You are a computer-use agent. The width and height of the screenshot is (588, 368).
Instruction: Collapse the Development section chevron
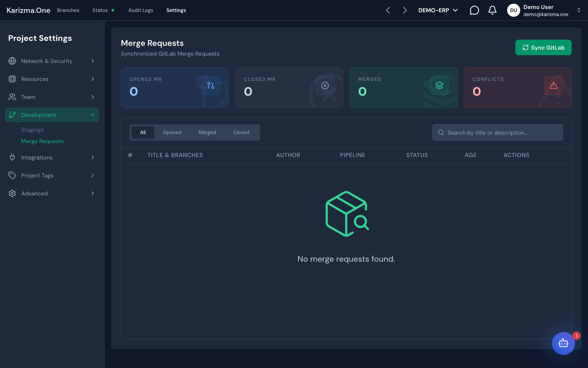click(93, 115)
